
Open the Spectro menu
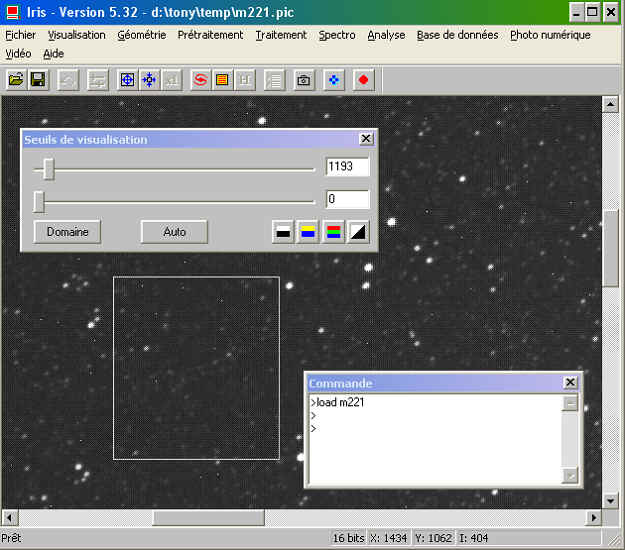coord(337,35)
